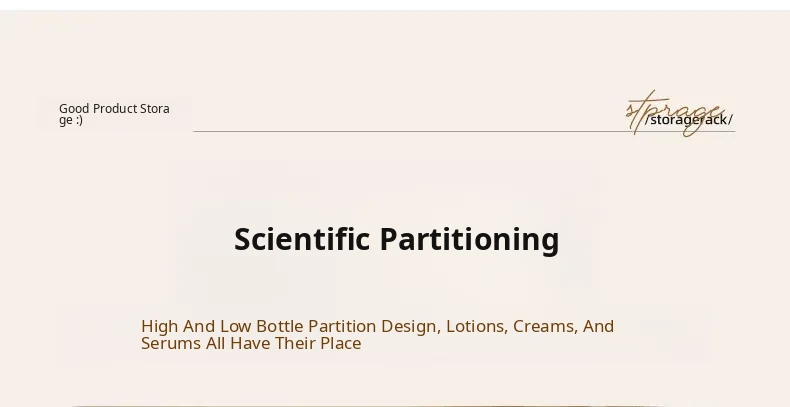This screenshot has height=407, width=790.
Task: Click the word "And" ending the first description line
Action: [598, 326]
